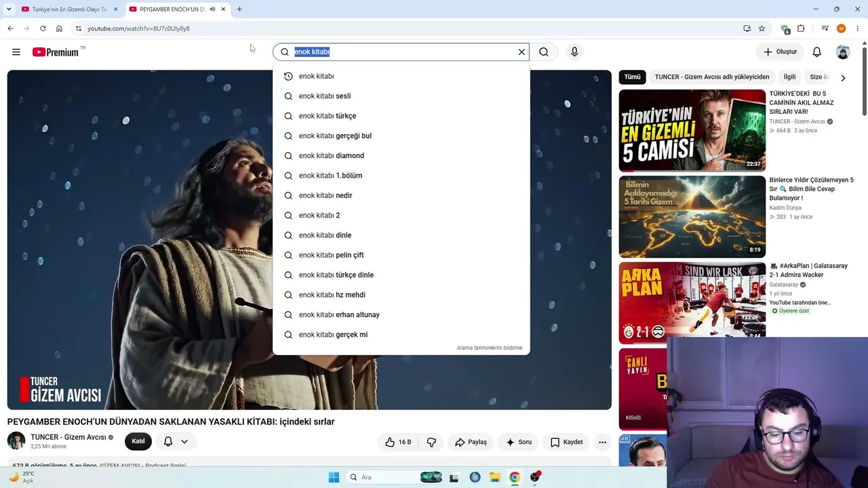Close the 'Türkiye'nin En Gizemli Olayı' tab
Screen dimensions: 868x488
[115, 9]
